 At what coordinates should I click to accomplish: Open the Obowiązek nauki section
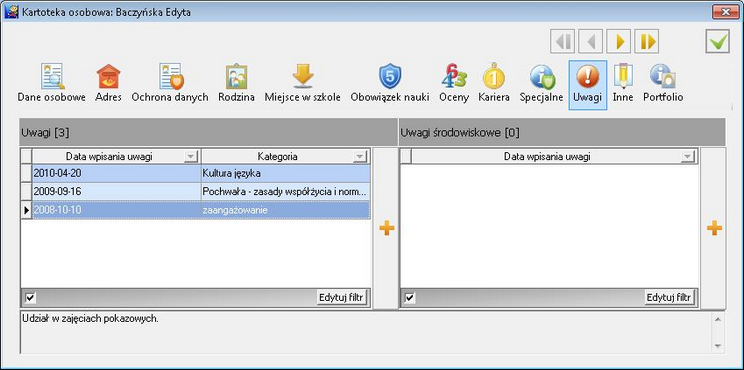(390, 84)
